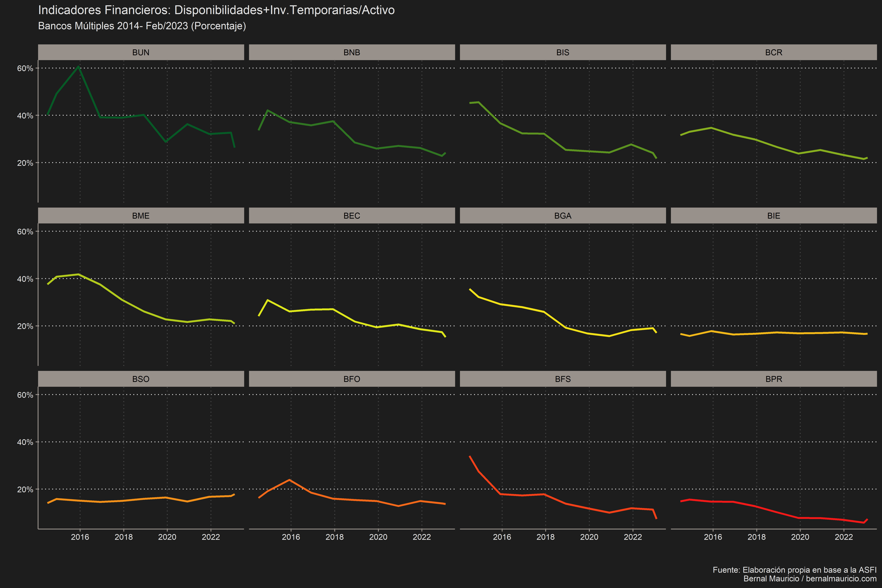Image resolution: width=882 pixels, height=588 pixels.
Task: Click the 20% axis label beside BUN
Action: point(25,163)
